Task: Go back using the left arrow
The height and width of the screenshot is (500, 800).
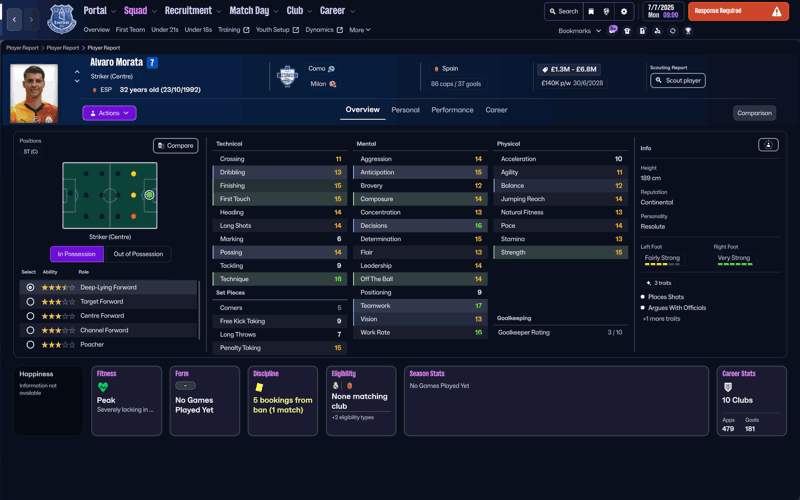Action: [14, 19]
